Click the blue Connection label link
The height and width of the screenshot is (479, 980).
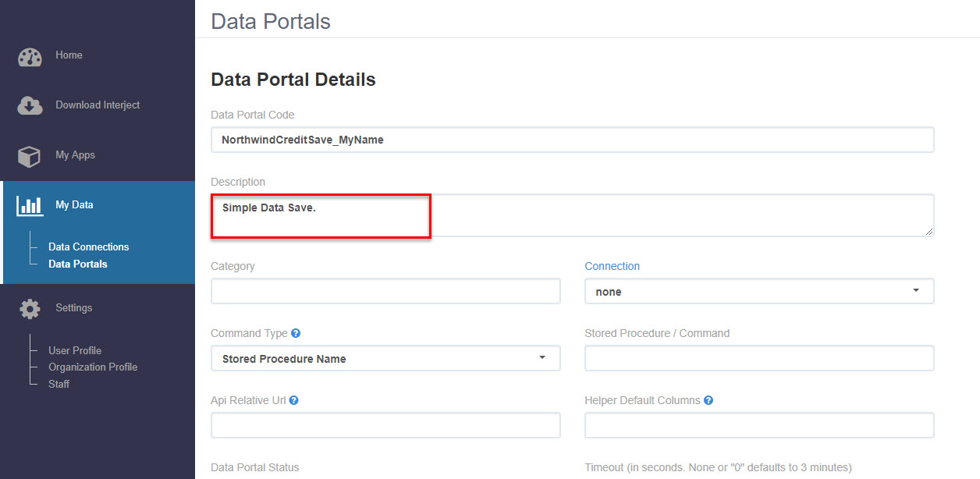pos(612,266)
